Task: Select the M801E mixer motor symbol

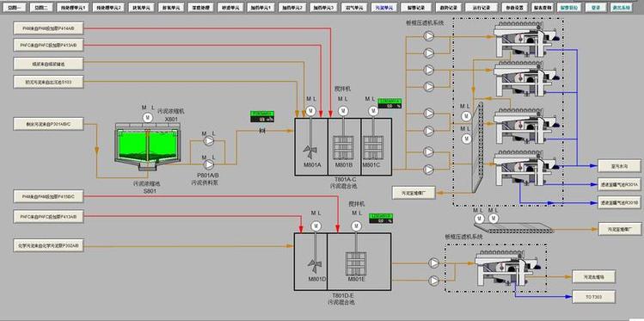Action: tap(356, 225)
